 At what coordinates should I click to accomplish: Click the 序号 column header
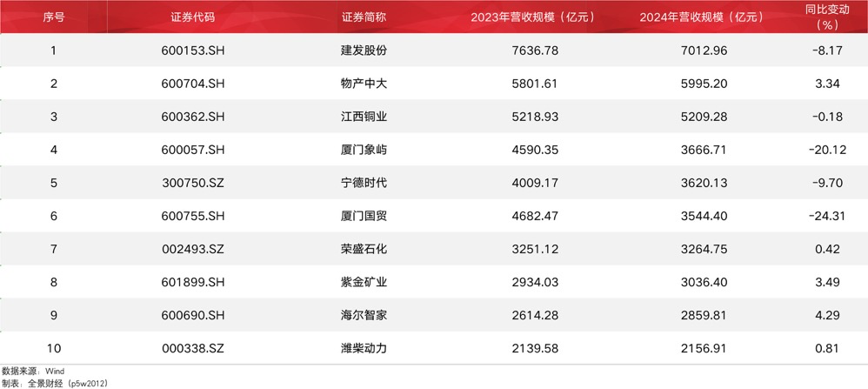pos(53,17)
